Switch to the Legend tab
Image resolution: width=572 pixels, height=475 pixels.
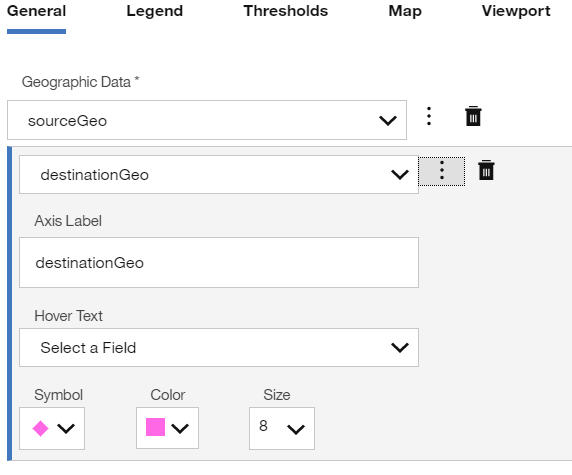tap(155, 11)
